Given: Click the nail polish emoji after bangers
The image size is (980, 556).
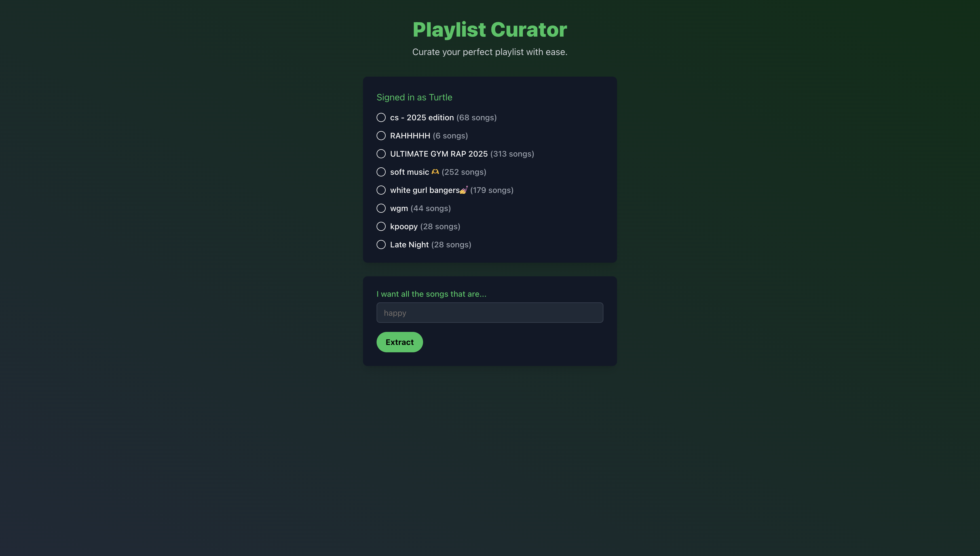Looking at the screenshot, I should 464,190.
